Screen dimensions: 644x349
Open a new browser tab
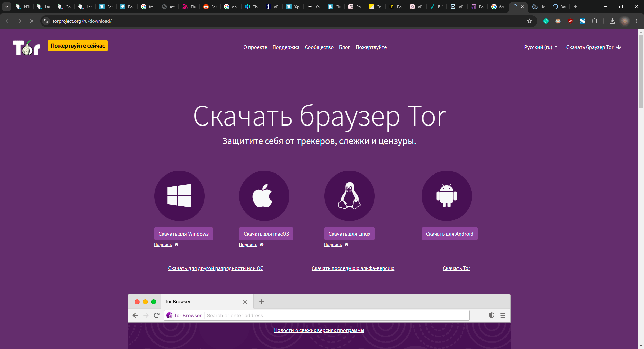(575, 7)
